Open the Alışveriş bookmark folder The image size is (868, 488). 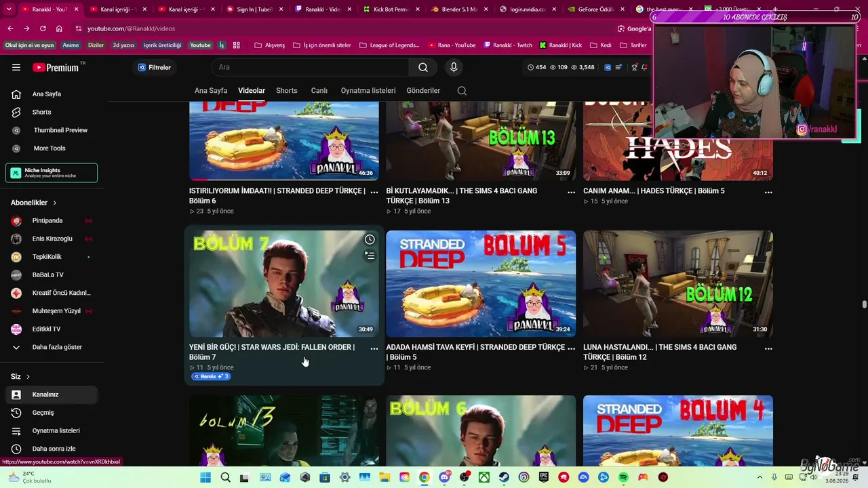pos(270,45)
